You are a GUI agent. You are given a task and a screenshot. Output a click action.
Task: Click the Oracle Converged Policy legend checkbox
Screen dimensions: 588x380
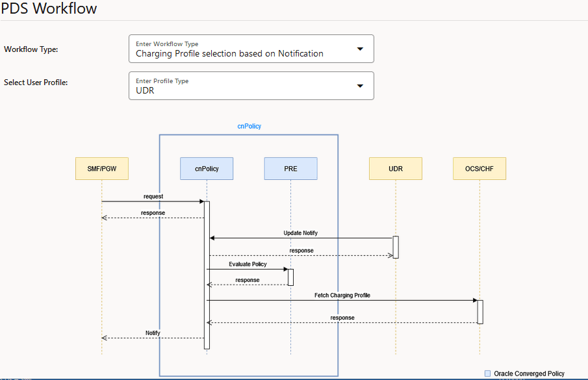click(488, 374)
